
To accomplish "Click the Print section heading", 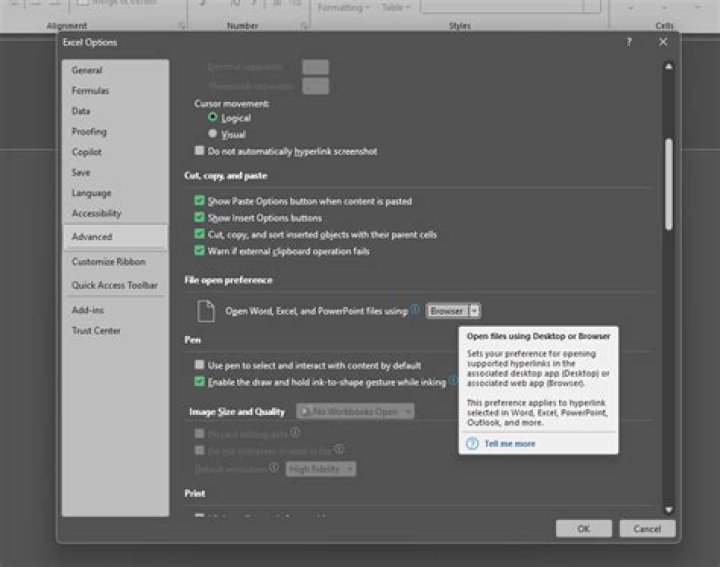I will [195, 493].
